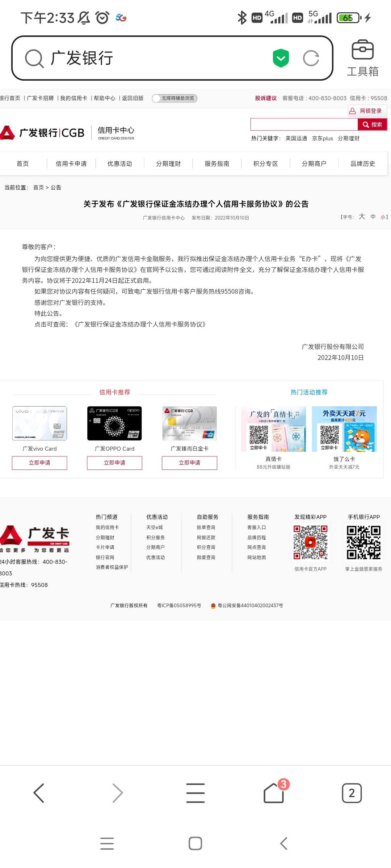Viewport: 391px width, 868px height.
Task: Open the 分期理财 navigation tab
Action: tap(168, 164)
